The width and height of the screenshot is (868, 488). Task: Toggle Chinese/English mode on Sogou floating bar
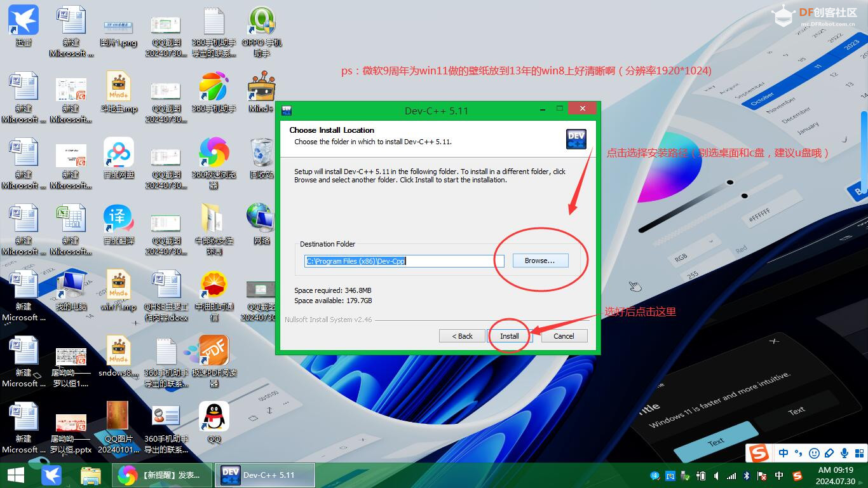(783, 453)
